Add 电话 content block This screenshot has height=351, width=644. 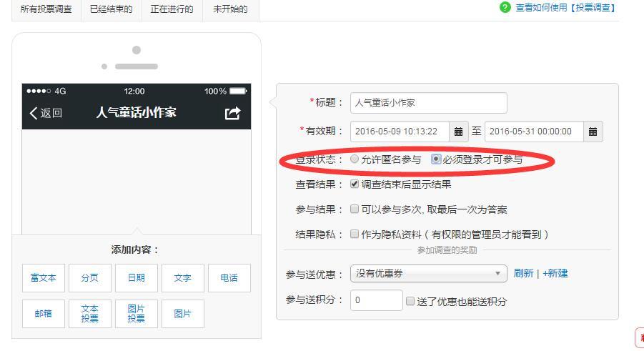(x=229, y=278)
